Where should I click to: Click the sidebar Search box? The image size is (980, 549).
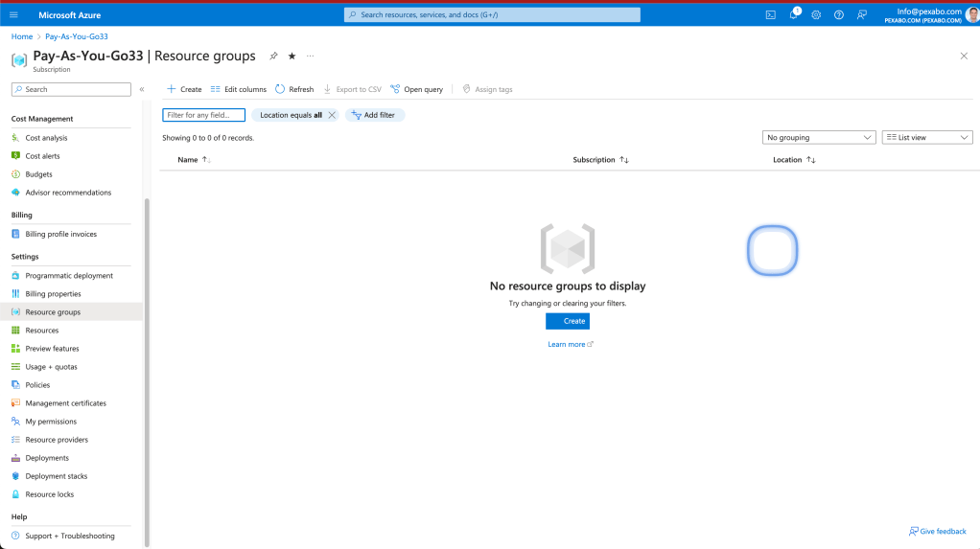tap(71, 89)
